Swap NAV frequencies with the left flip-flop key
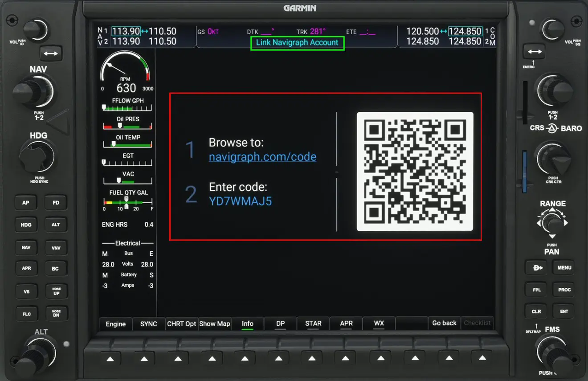The width and height of the screenshot is (588, 381). (51, 53)
